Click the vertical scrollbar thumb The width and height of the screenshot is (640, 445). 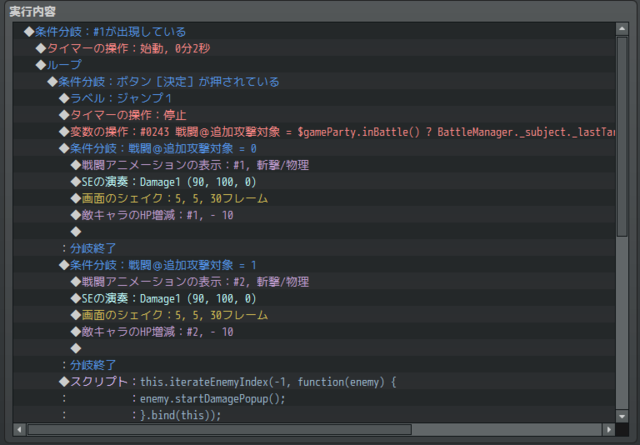point(622,137)
